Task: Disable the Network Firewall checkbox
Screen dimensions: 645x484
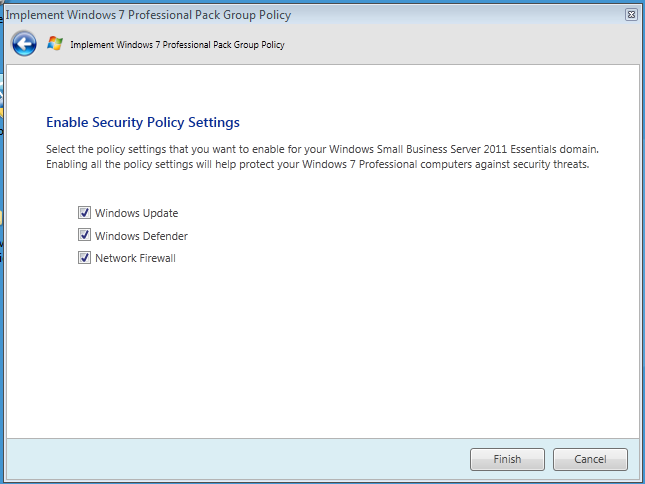Action: tap(84, 258)
